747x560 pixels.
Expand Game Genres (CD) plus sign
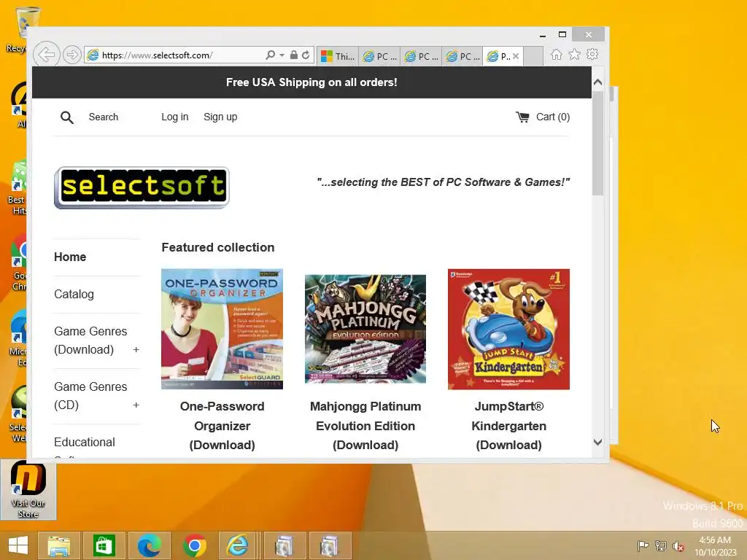pyautogui.click(x=136, y=405)
